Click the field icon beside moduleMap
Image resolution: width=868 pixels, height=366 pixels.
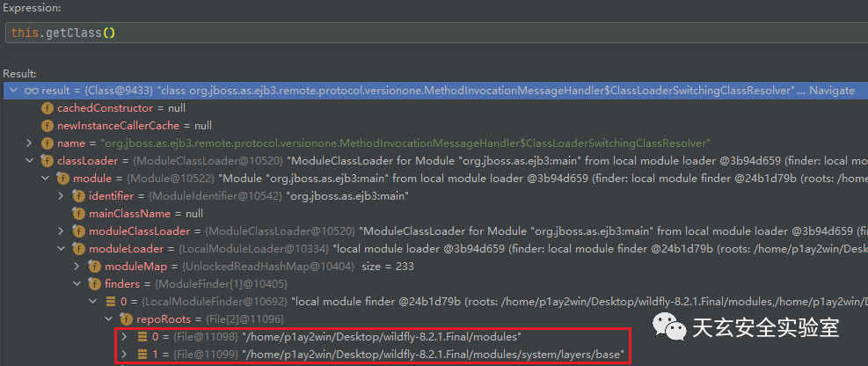point(95,267)
